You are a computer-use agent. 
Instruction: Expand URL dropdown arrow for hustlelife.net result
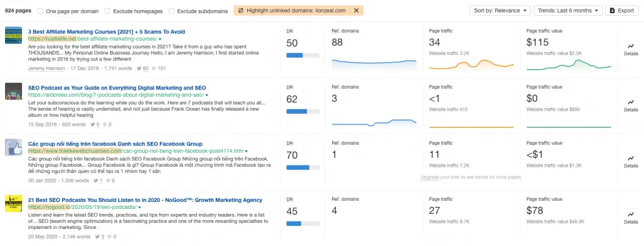(x=160, y=40)
